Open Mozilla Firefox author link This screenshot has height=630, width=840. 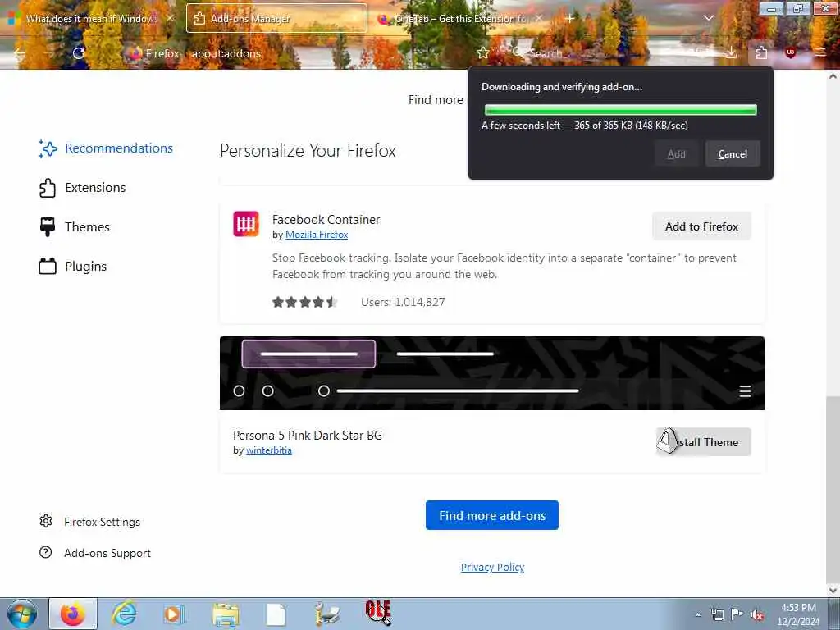(x=317, y=235)
